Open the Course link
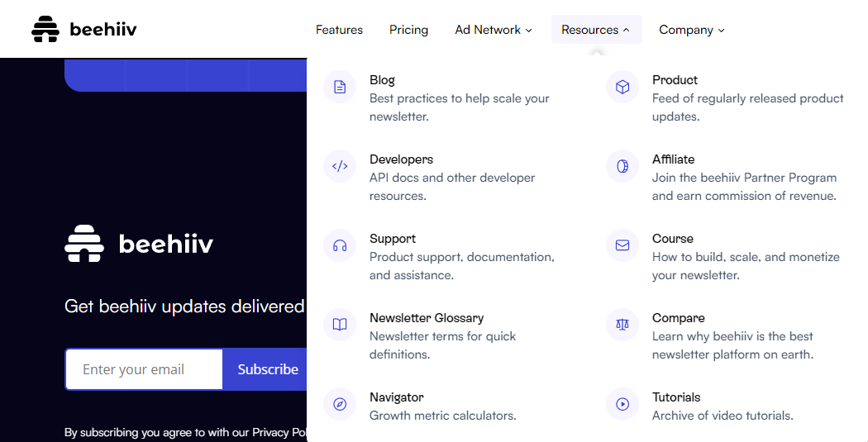This screenshot has height=442, width=868. (673, 239)
